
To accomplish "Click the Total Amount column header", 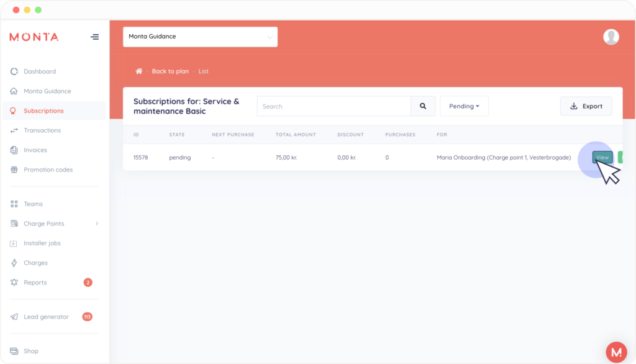I will (x=296, y=135).
